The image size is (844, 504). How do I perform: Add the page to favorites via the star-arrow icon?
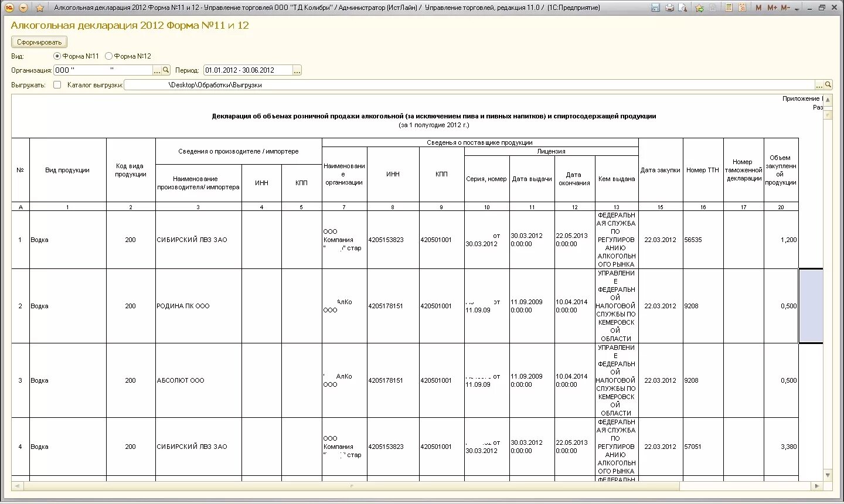699,8
